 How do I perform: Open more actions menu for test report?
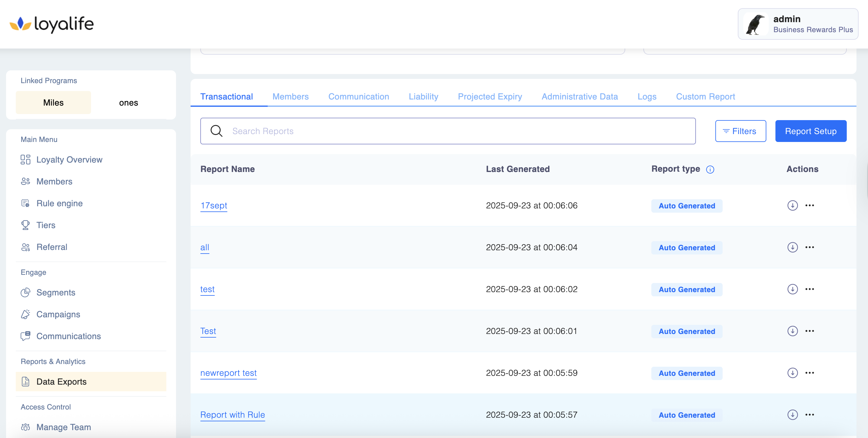(x=809, y=289)
